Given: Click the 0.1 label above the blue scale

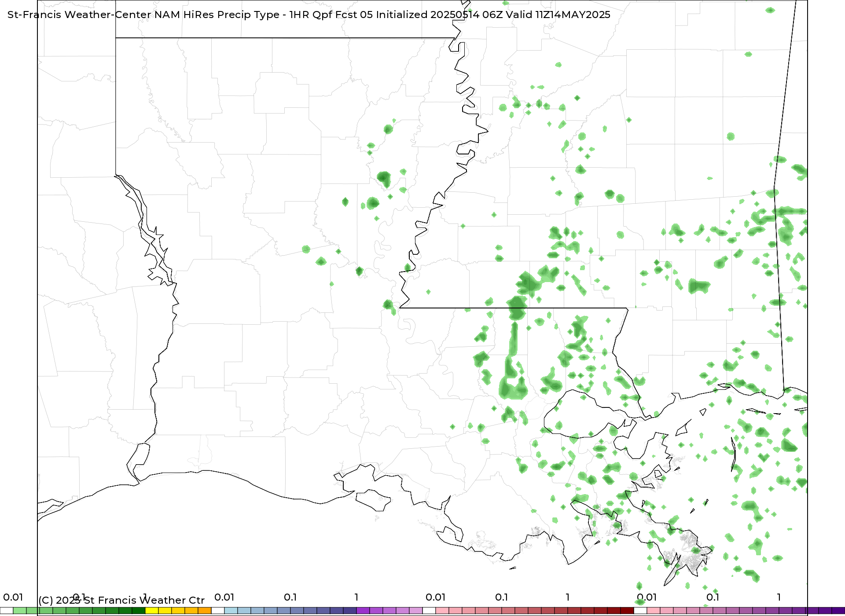Looking at the screenshot, I should (x=290, y=597).
